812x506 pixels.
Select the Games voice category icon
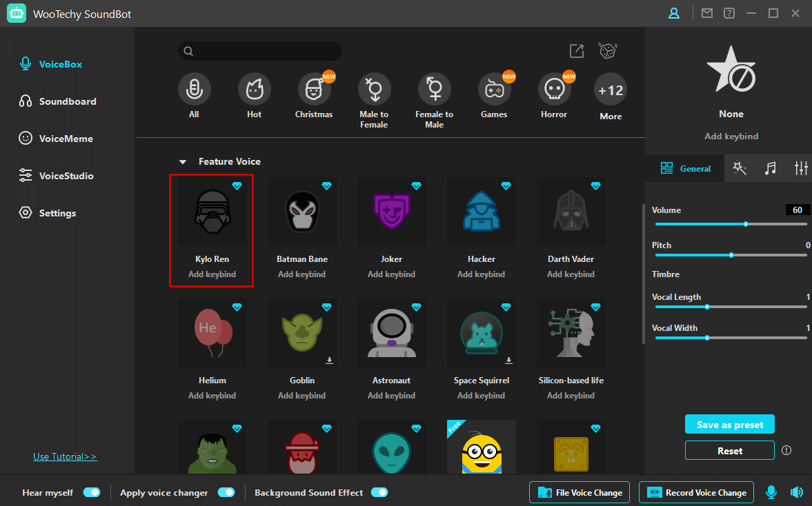tap(494, 89)
